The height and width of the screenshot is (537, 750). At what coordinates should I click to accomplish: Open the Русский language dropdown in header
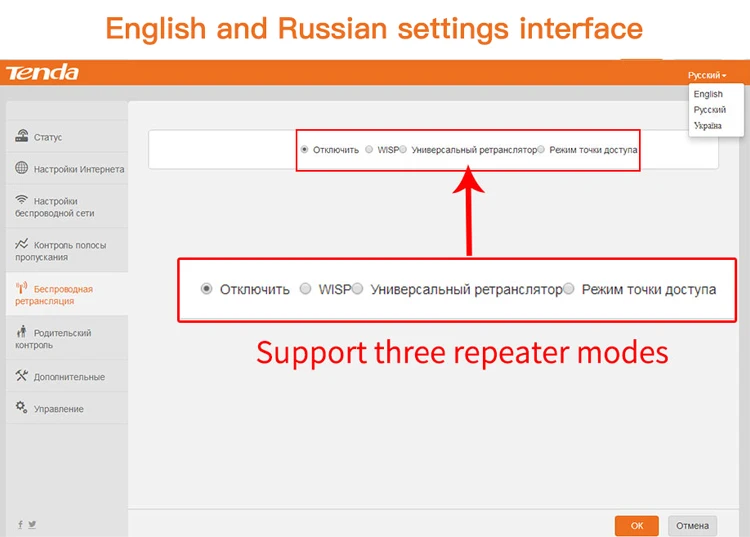click(x=707, y=75)
